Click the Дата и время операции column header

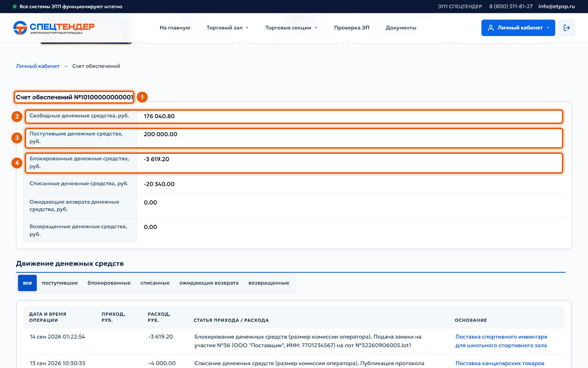[x=48, y=317]
